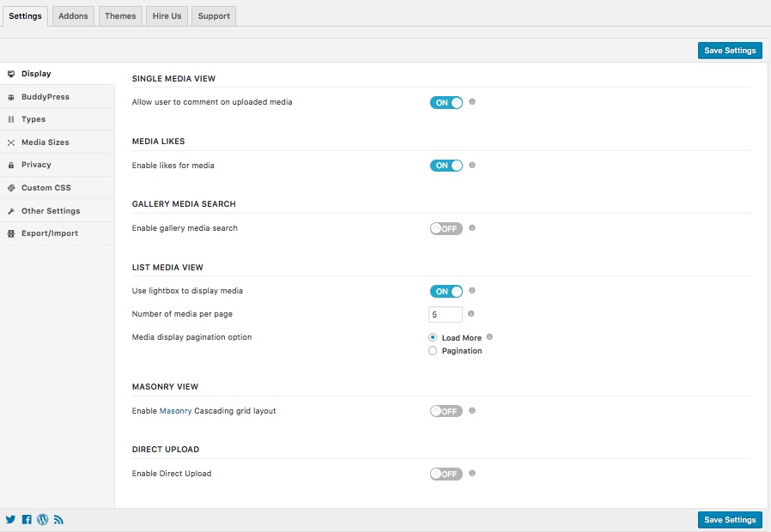Turn on Masonry cascading grid layout
771x532 pixels.
[446, 411]
